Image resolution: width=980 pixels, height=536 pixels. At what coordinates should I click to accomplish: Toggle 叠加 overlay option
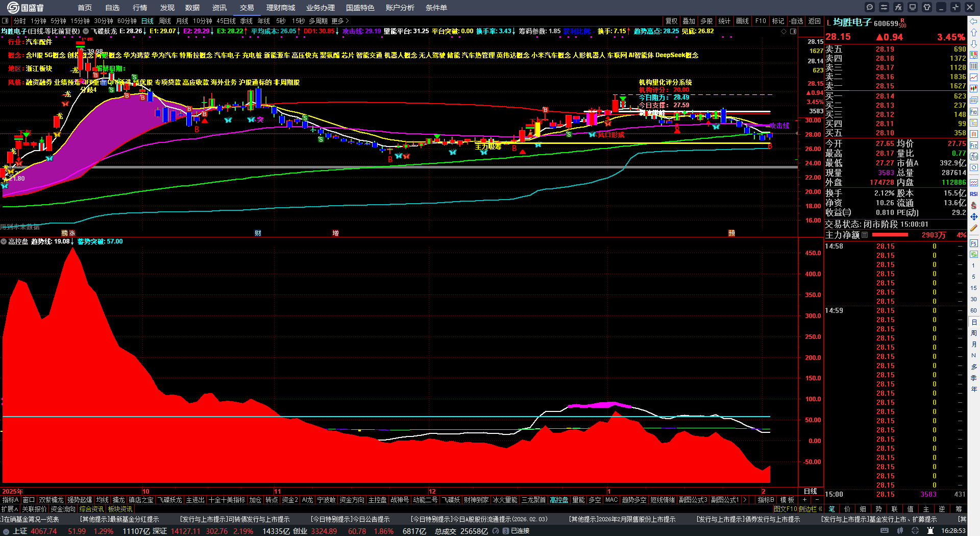(x=689, y=21)
